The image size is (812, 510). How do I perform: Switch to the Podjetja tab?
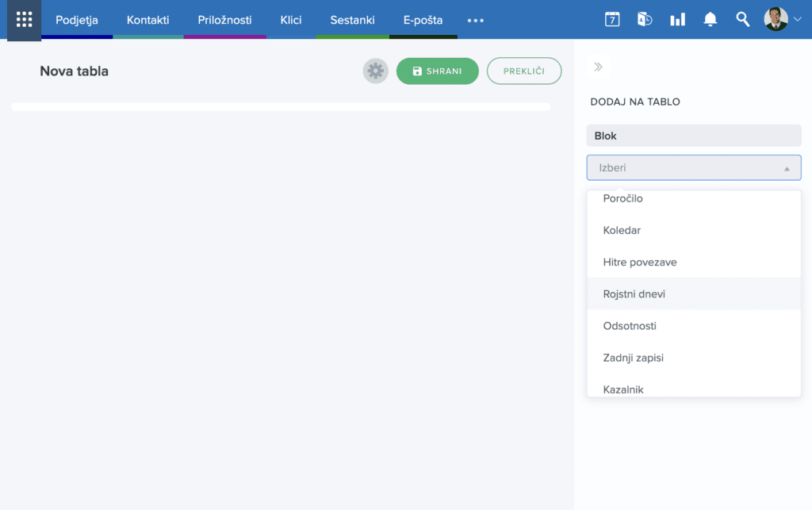point(77,20)
